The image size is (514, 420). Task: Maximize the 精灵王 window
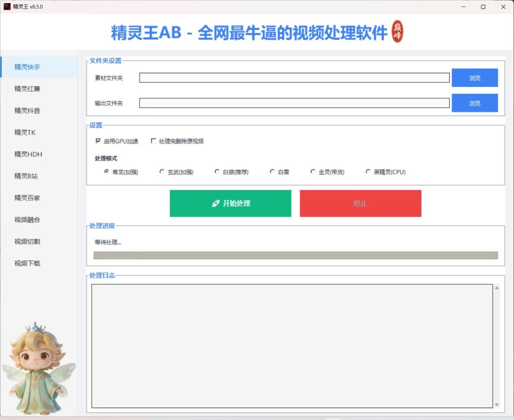[x=483, y=7]
